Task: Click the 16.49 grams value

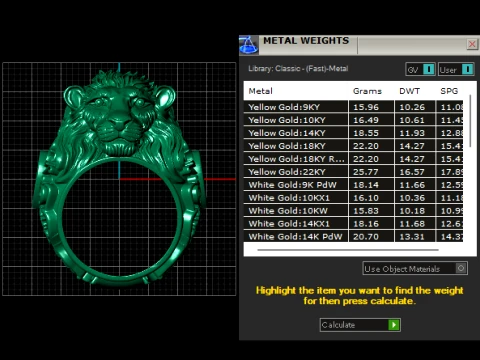Action: 366,120
